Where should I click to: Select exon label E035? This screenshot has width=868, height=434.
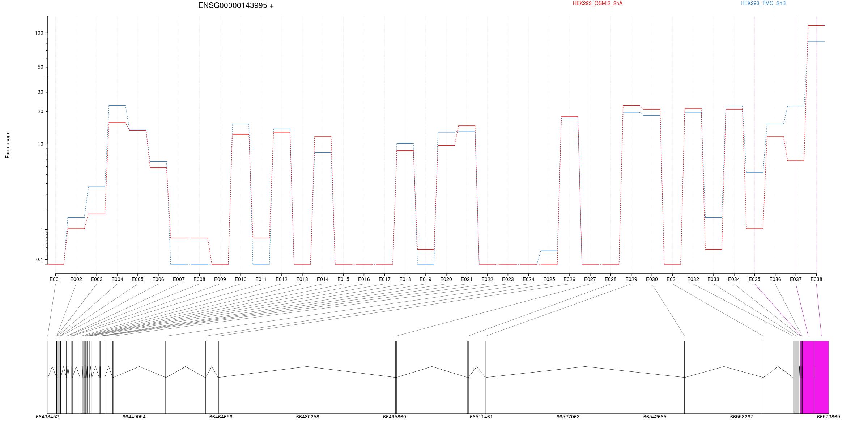point(754,279)
